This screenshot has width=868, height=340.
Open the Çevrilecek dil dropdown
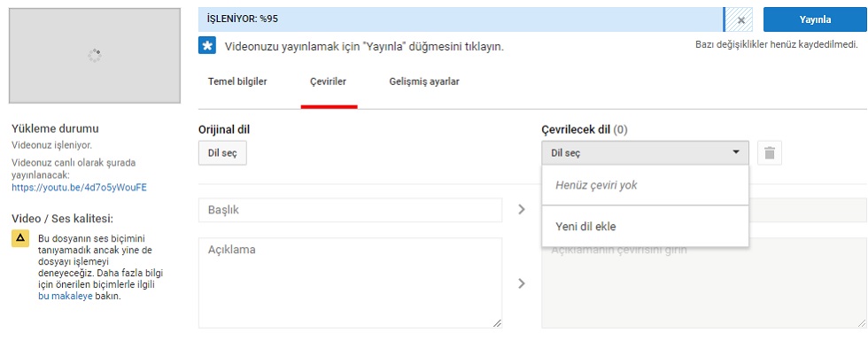pyautogui.click(x=645, y=153)
